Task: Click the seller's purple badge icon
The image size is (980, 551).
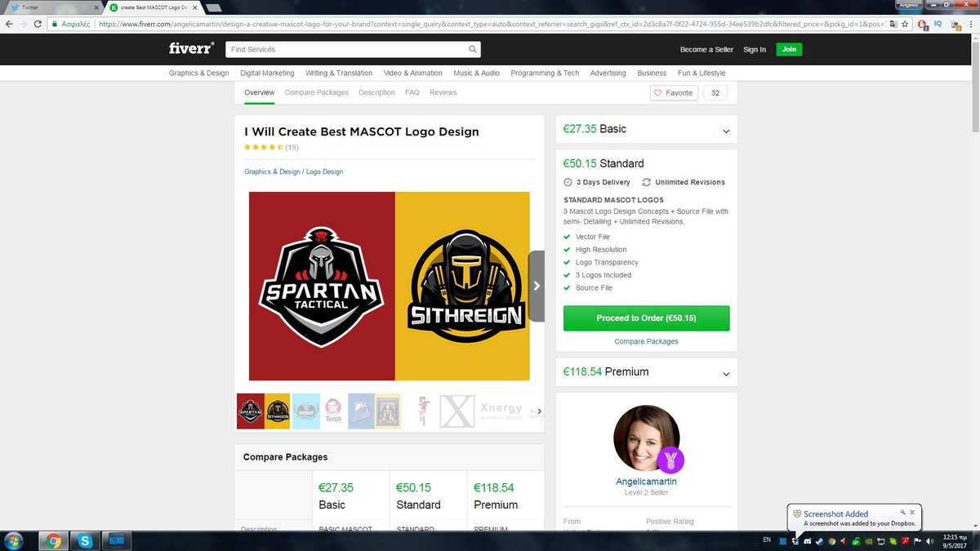Action: click(670, 460)
